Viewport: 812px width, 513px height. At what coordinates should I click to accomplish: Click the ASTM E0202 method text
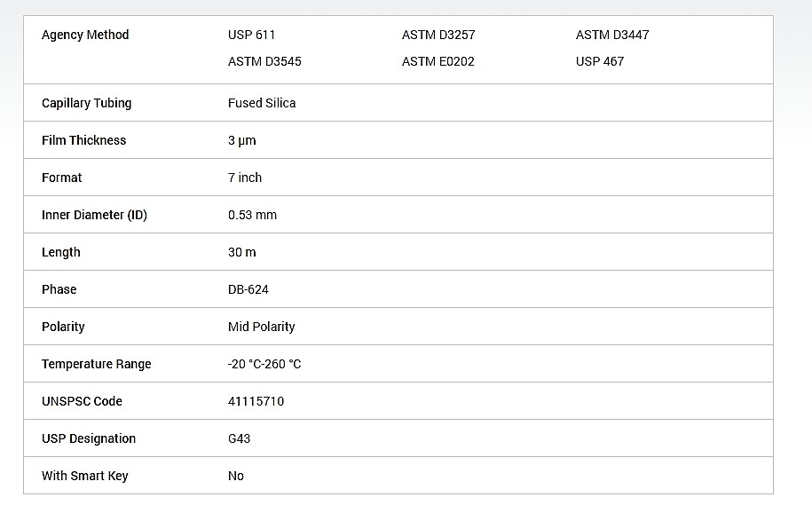pos(438,61)
